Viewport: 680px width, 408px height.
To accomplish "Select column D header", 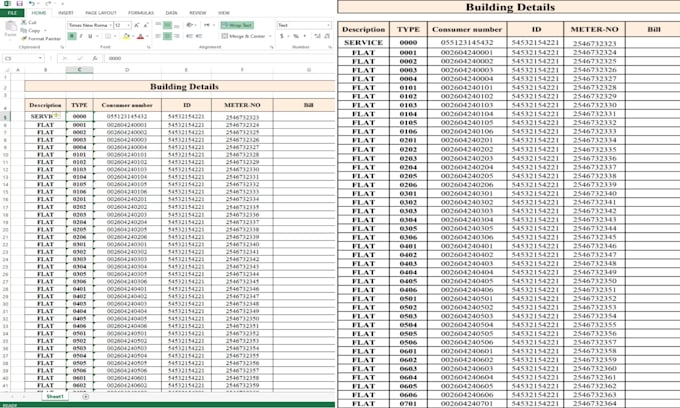I will [127, 70].
